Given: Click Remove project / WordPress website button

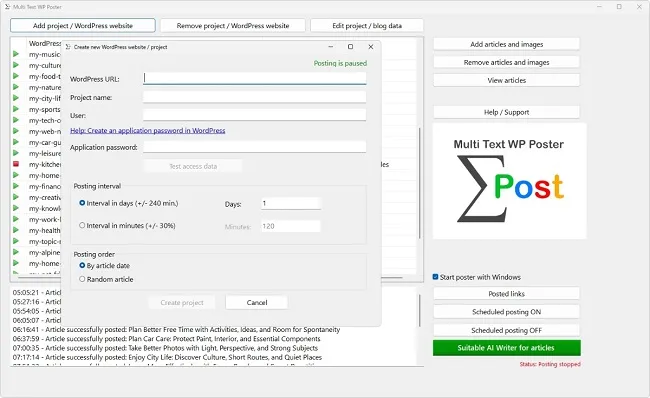Looking at the screenshot, I should [233, 25].
